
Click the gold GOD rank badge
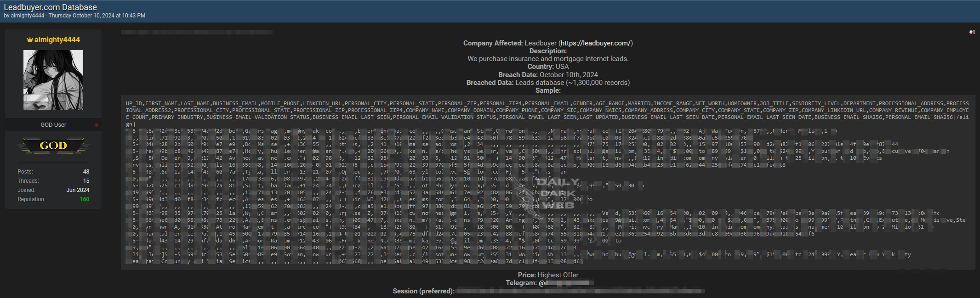[53, 146]
